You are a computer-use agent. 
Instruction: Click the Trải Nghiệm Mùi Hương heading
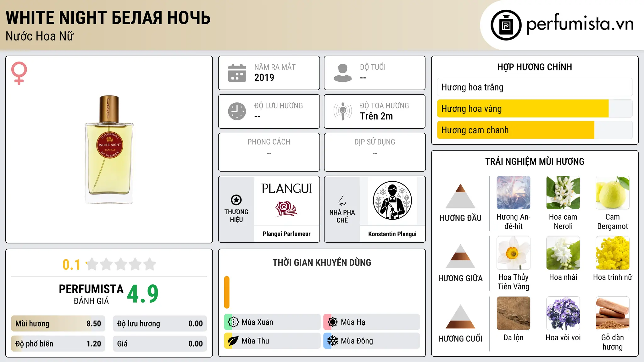click(x=535, y=162)
